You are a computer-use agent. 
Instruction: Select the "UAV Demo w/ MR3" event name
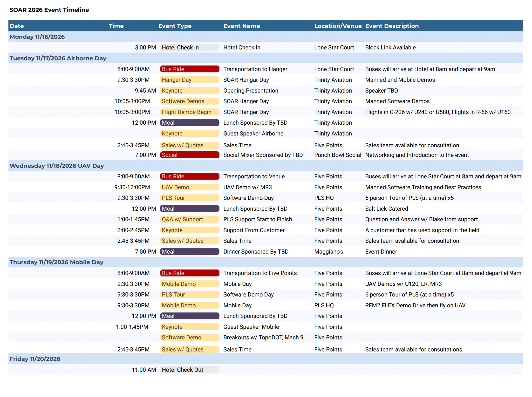[247, 187]
